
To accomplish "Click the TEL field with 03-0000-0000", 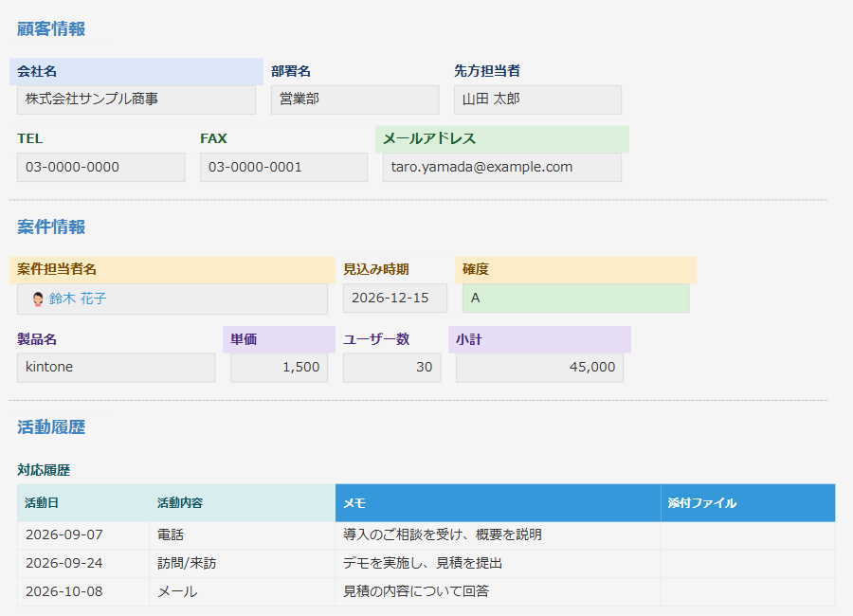I will [100, 167].
